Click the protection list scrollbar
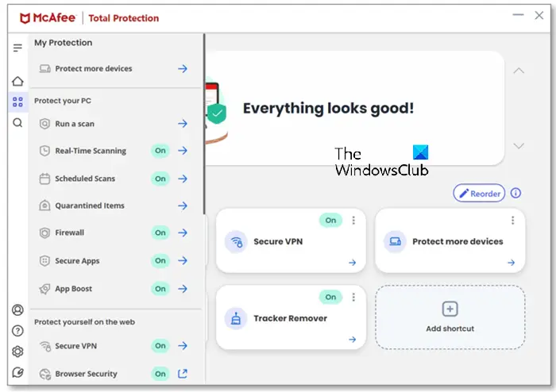Viewport: 556px width, 392px height. point(204,124)
